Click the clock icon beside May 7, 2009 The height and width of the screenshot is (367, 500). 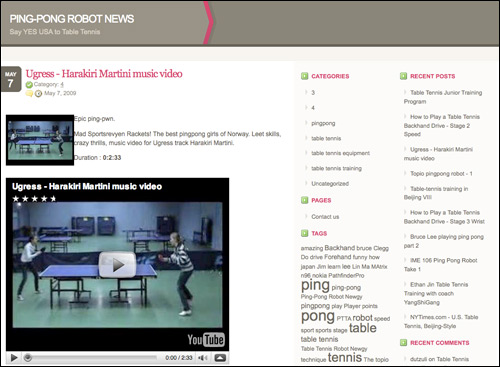39,93
